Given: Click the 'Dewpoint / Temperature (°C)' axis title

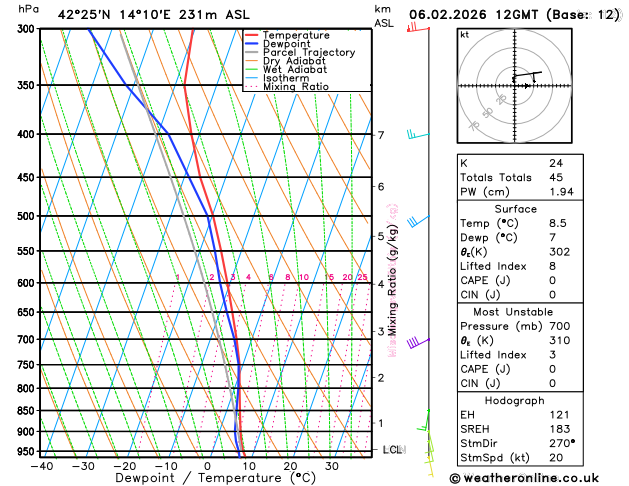Looking at the screenshot, I should pyautogui.click(x=215, y=478).
